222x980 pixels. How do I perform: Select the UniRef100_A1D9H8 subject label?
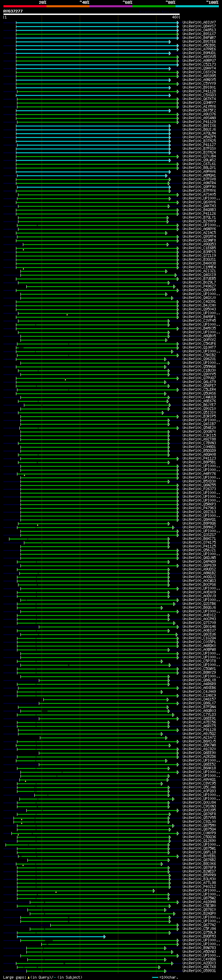coord(199,902)
